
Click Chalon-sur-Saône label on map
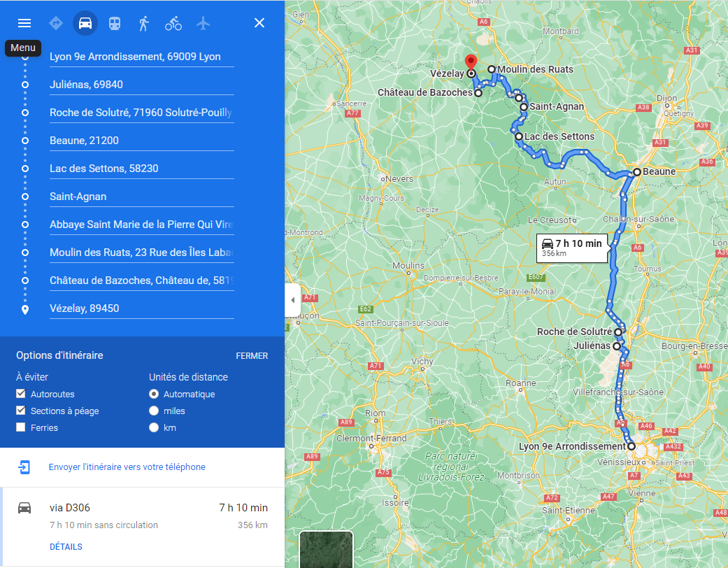[x=638, y=219]
